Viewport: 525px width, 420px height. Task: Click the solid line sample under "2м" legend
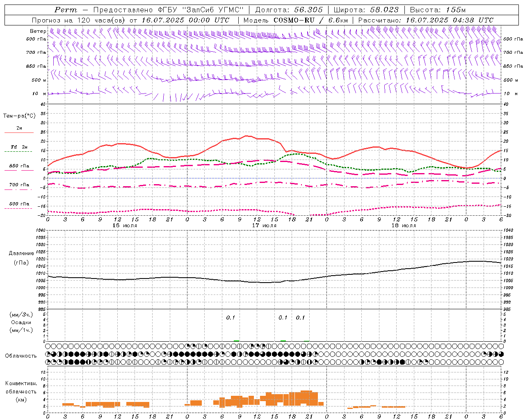(18, 133)
